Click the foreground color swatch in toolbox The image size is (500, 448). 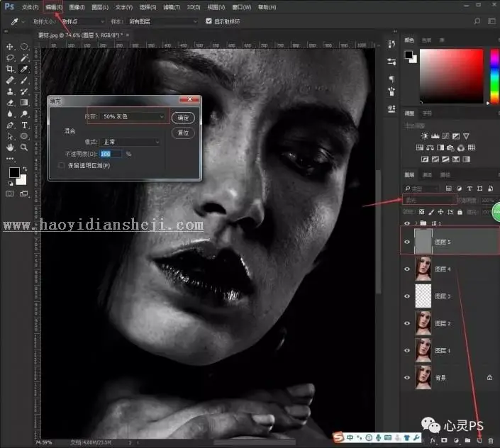click(14, 172)
